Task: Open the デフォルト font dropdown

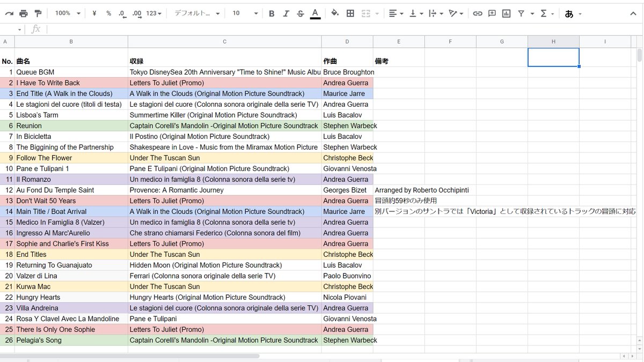Action: [197, 13]
